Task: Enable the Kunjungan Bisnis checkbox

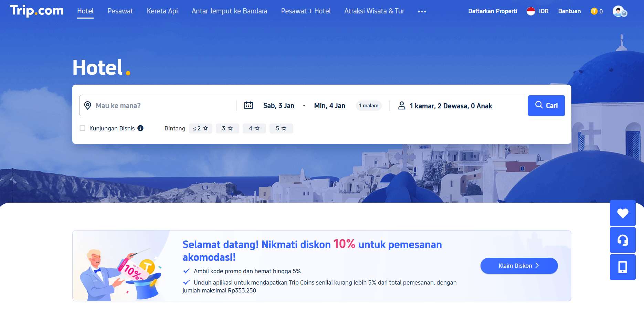Action: [83, 128]
